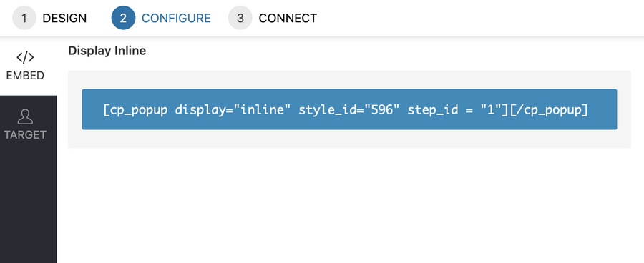Click the step 2 number circle

point(123,18)
